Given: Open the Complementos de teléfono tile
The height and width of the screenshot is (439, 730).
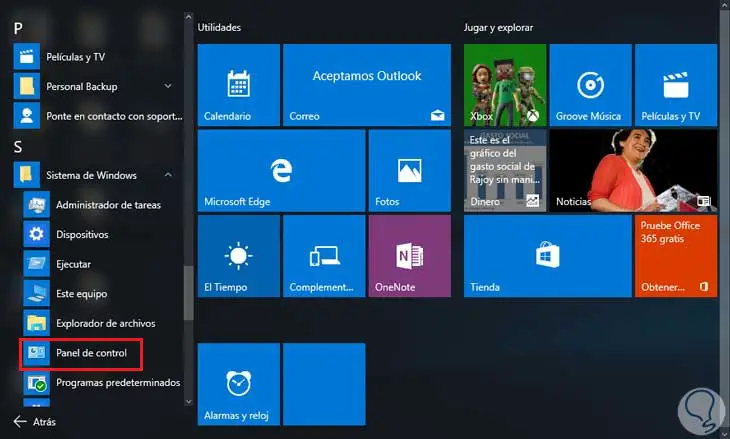Looking at the screenshot, I should (x=324, y=256).
